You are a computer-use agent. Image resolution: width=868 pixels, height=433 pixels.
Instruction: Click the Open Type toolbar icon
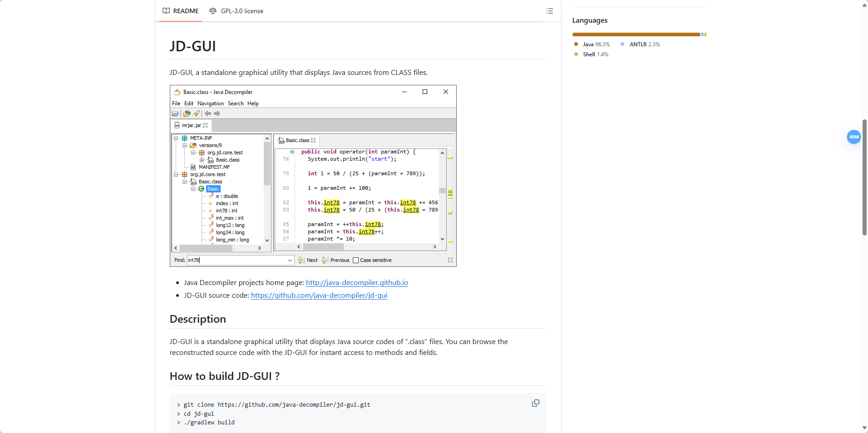187,113
